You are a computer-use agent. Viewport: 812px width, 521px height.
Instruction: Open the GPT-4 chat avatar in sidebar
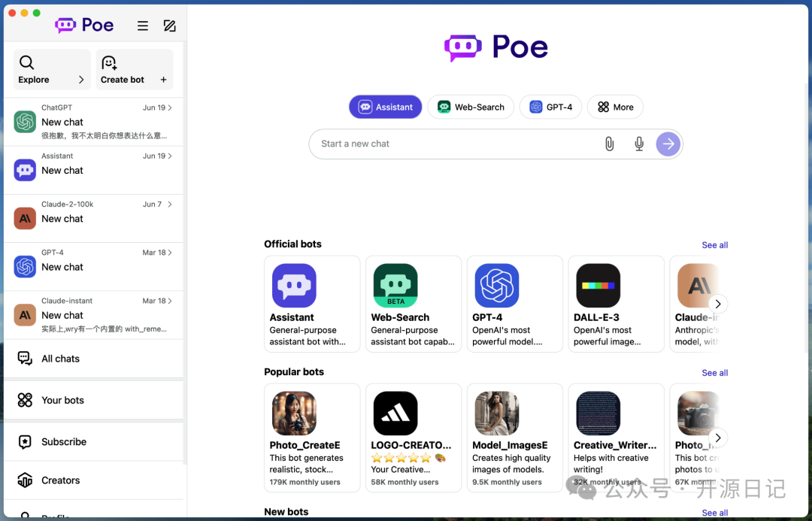point(25,267)
